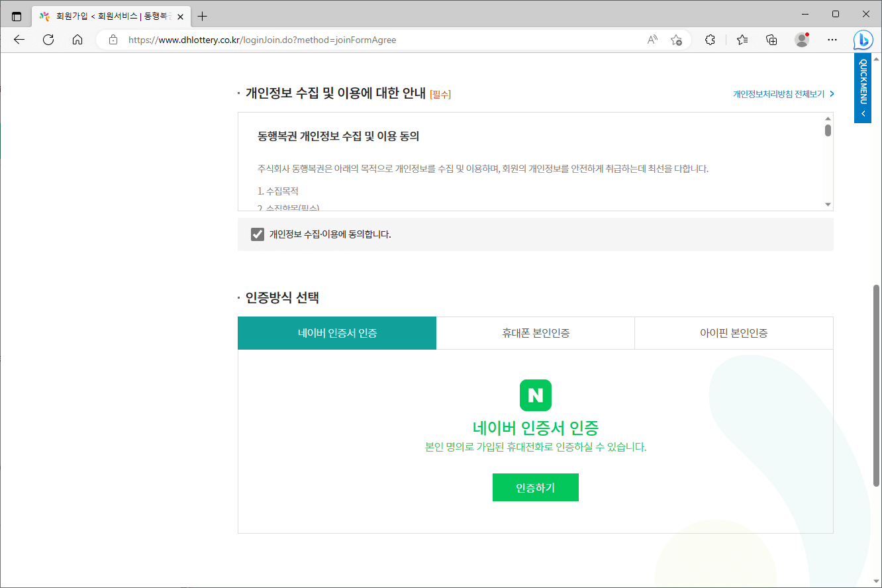Switch to the 휴대폰 본인인증 tab
The image size is (882, 588).
tap(535, 333)
